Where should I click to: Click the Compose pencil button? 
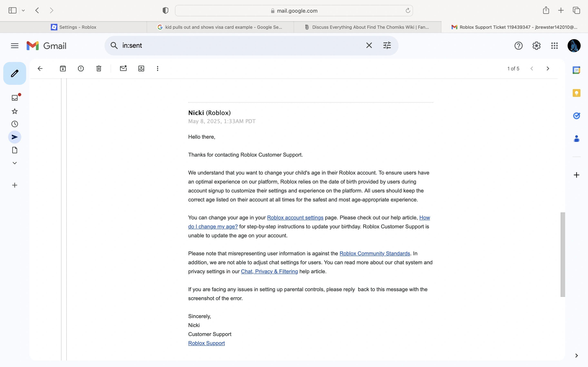14,73
